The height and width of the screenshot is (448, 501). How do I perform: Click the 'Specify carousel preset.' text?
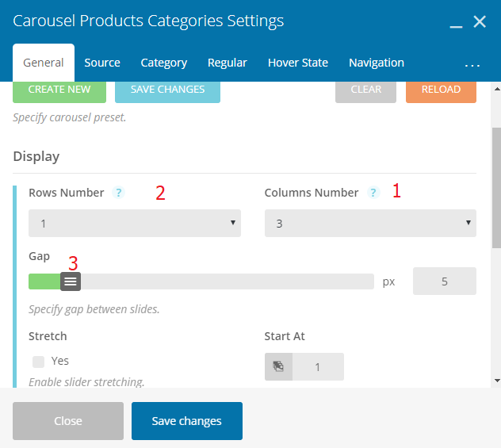click(69, 117)
